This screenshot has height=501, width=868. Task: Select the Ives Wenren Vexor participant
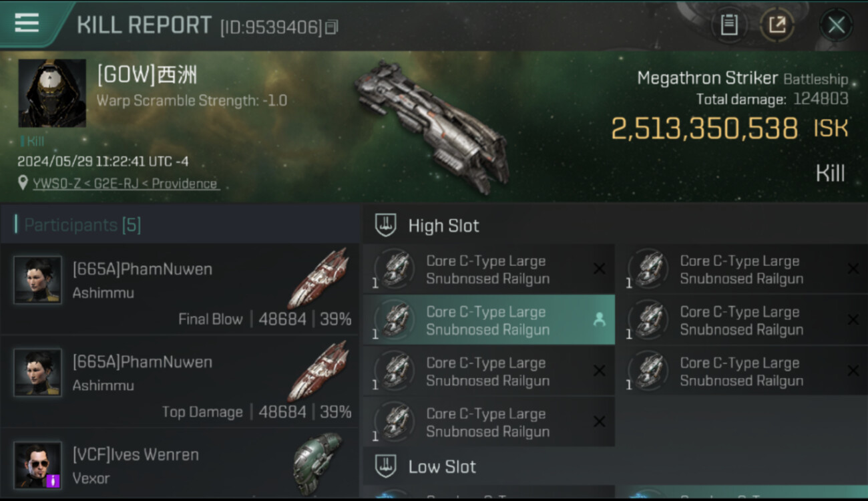pyautogui.click(x=180, y=466)
